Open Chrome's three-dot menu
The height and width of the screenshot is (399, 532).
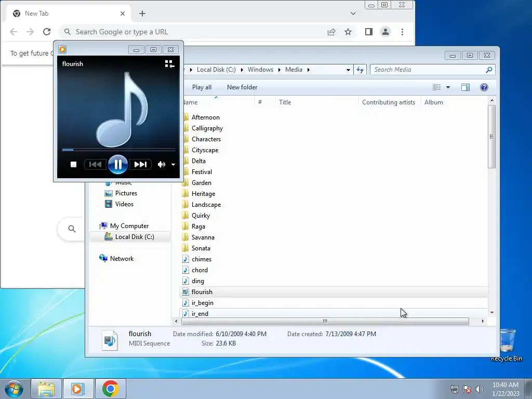[x=403, y=32]
